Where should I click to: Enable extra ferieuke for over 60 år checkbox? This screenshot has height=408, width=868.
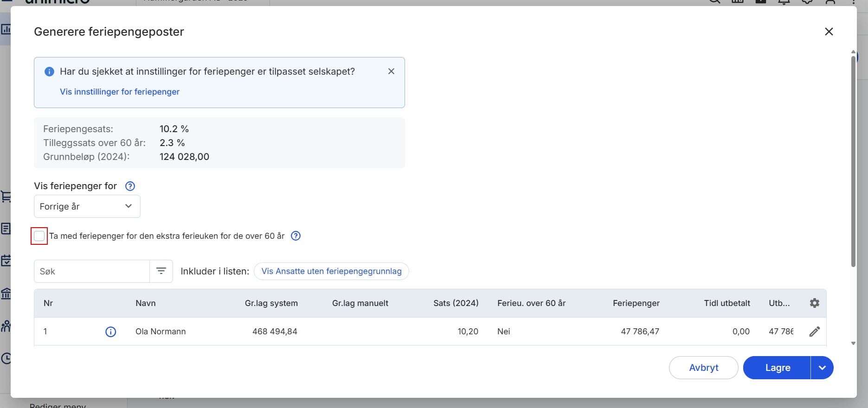tap(39, 236)
